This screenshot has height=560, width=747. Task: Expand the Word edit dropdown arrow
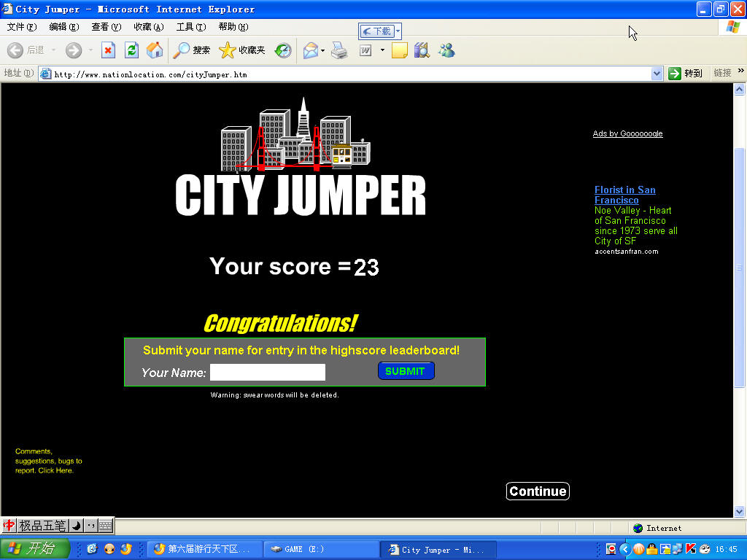point(382,50)
